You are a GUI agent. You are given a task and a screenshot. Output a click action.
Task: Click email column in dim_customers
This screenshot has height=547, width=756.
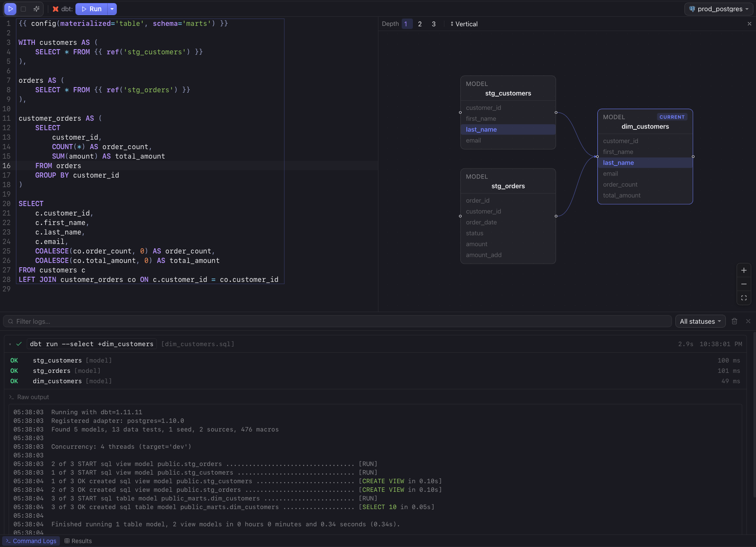(x=645, y=174)
